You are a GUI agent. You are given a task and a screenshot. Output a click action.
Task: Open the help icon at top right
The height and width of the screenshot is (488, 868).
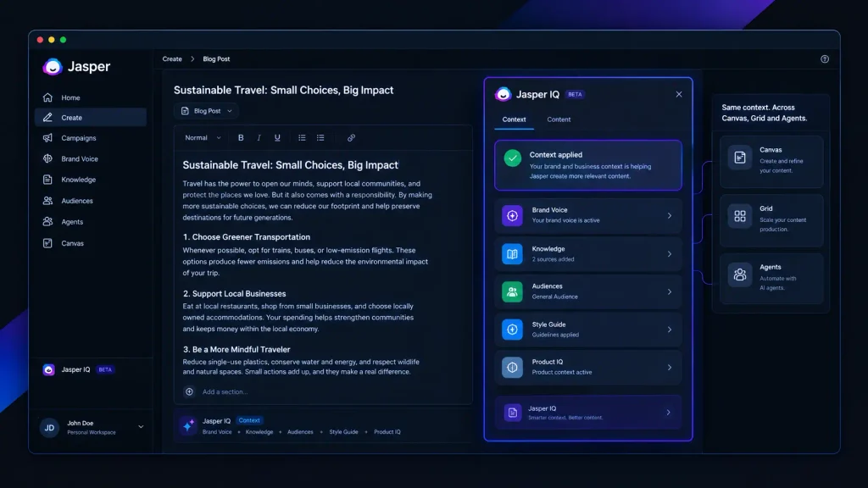[x=825, y=58]
